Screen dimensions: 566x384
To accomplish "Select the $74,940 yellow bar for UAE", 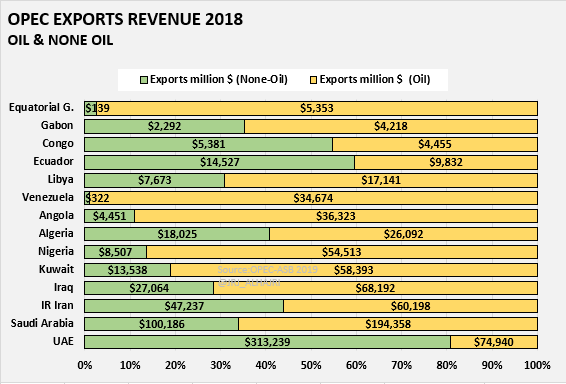I will (x=494, y=342).
